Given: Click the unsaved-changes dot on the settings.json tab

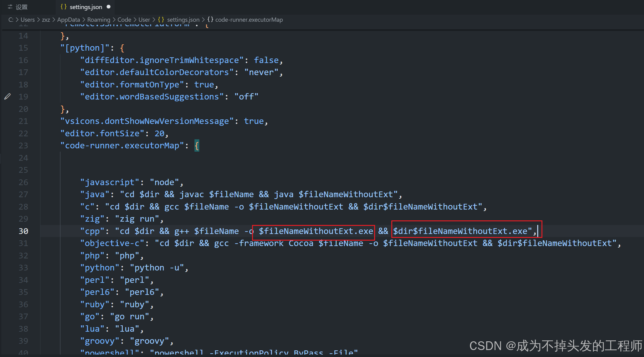Looking at the screenshot, I should [109, 7].
